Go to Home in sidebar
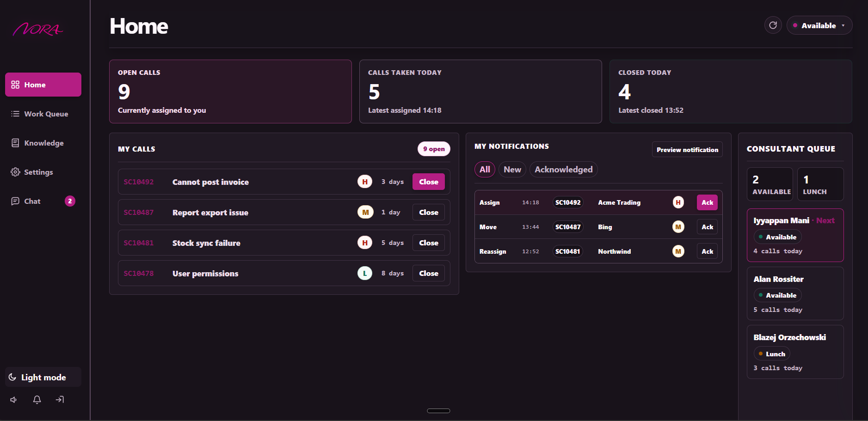This screenshot has width=868, height=421. pyautogui.click(x=43, y=85)
